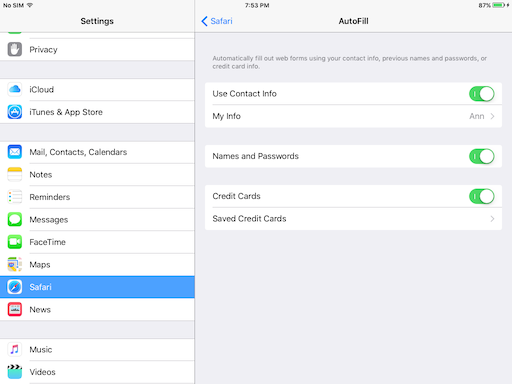The width and height of the screenshot is (512, 384).
Task: Expand My Info chevron next to Ann
Action: [492, 116]
